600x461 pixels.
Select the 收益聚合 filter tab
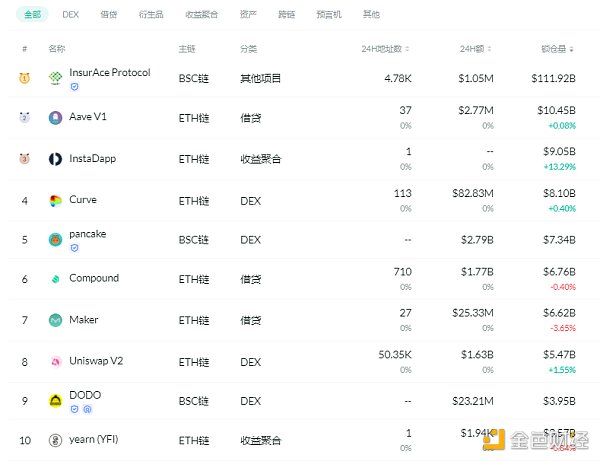tap(199, 15)
